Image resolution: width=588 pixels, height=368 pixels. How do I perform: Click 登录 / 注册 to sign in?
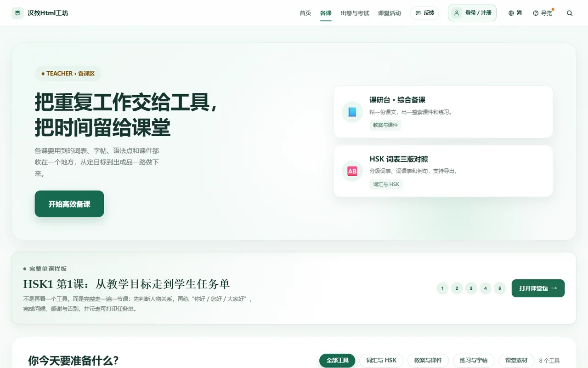coord(472,13)
